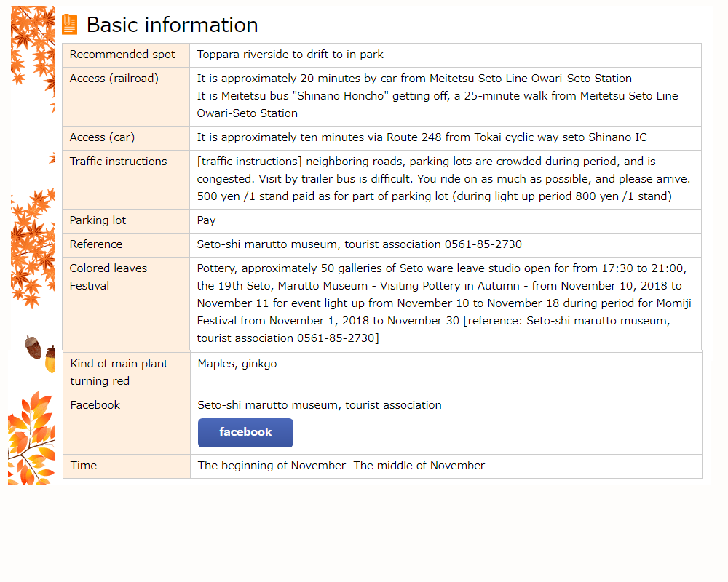Click the 'Kind of main plant turning red' label
Viewport: 728px width, 582px height.
(x=119, y=372)
